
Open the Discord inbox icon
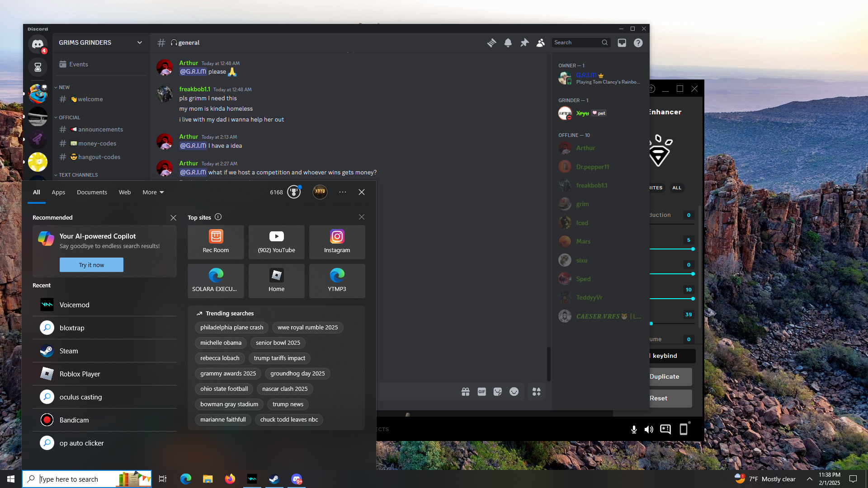coord(622,42)
